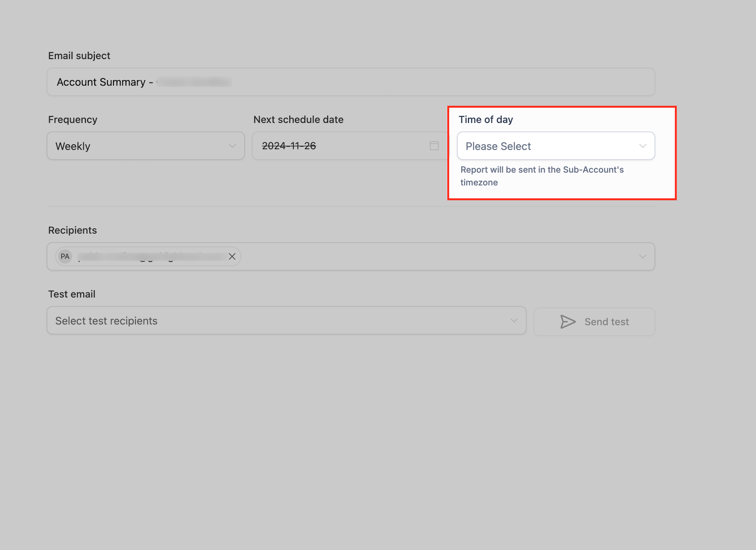Click the calendar icon in date field
The width and height of the screenshot is (756, 550).
pos(434,146)
